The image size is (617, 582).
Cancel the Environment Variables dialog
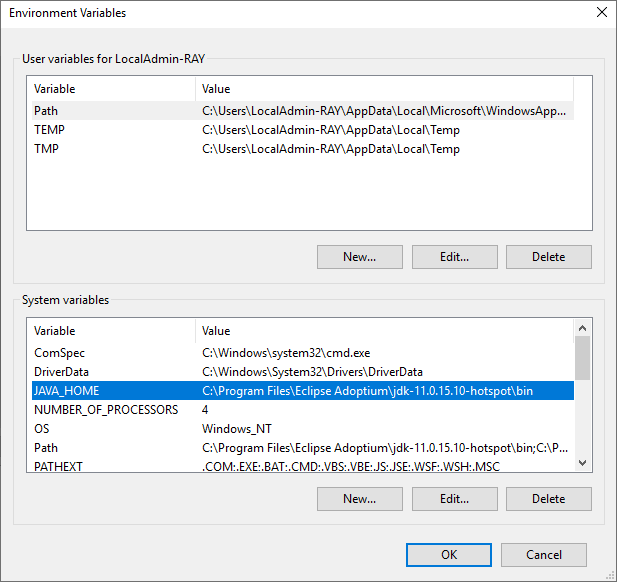coord(544,554)
